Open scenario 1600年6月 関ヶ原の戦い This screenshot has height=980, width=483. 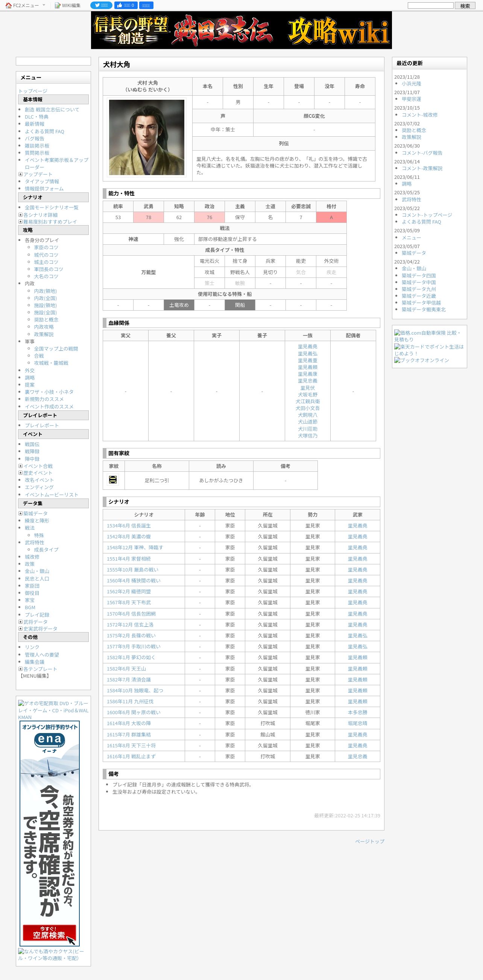click(134, 713)
